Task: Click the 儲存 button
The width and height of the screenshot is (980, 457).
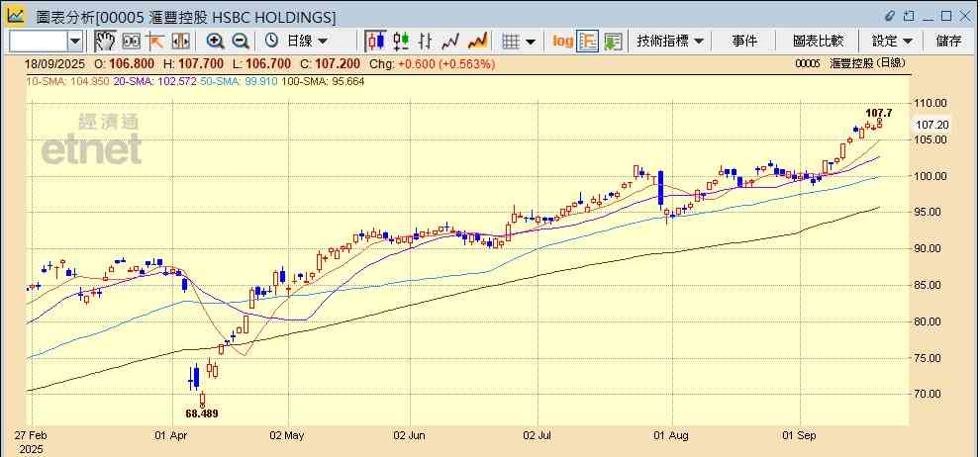Action: point(948,42)
